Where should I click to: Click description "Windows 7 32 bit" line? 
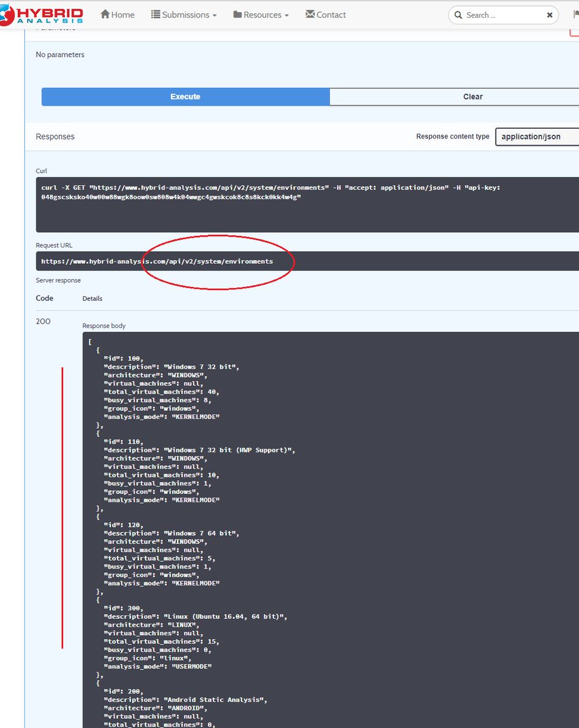click(172, 367)
